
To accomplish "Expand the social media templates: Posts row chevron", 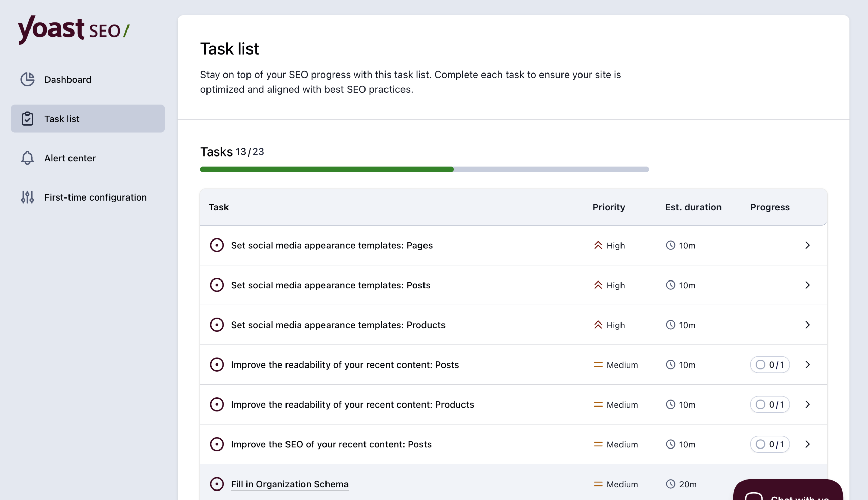I will [x=808, y=285].
